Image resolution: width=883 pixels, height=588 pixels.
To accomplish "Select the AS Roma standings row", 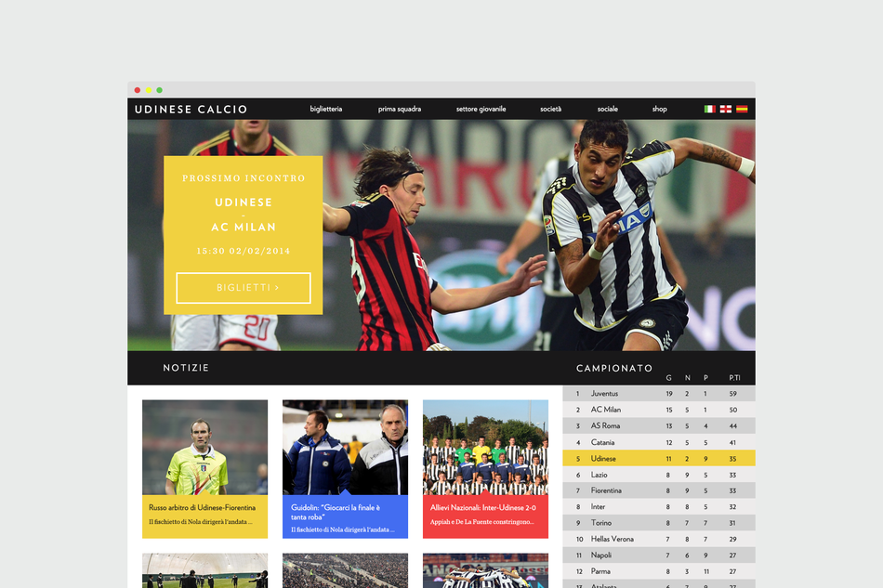I will (659, 426).
